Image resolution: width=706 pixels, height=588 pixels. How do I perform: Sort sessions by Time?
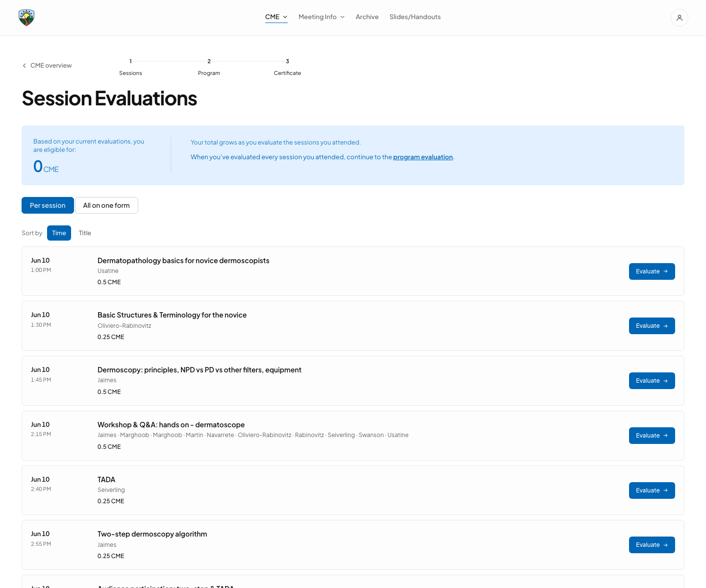[59, 233]
